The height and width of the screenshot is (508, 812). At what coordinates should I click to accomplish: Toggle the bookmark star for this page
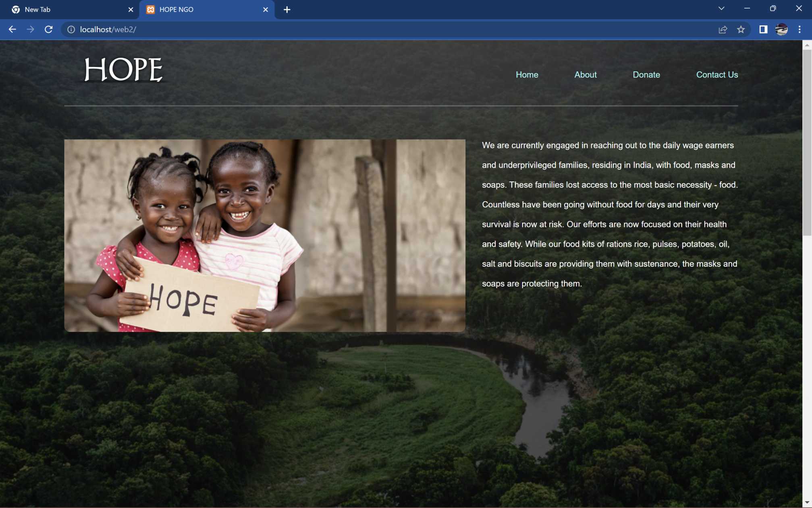point(741,29)
